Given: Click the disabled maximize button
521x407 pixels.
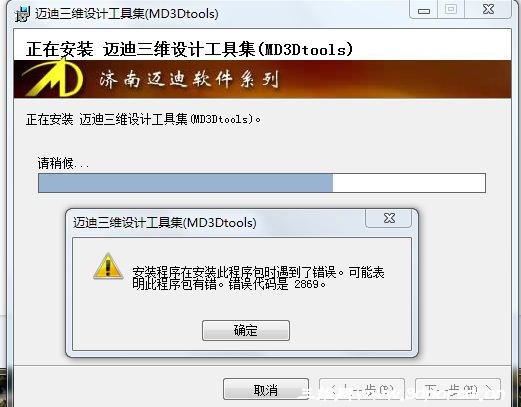Looking at the screenshot, I should (451, 10).
